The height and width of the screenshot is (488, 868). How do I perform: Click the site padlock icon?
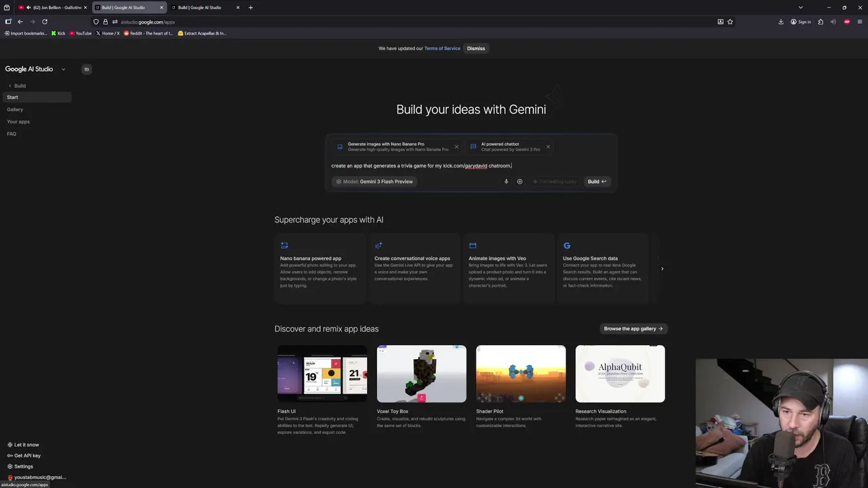pos(105,22)
